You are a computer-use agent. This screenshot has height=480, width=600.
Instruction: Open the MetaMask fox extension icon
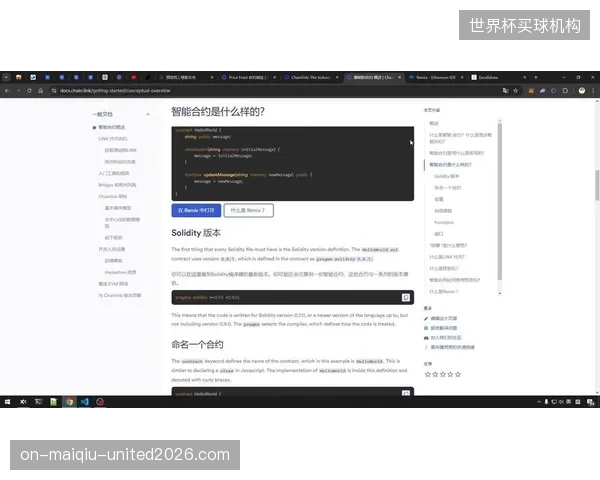click(x=531, y=91)
